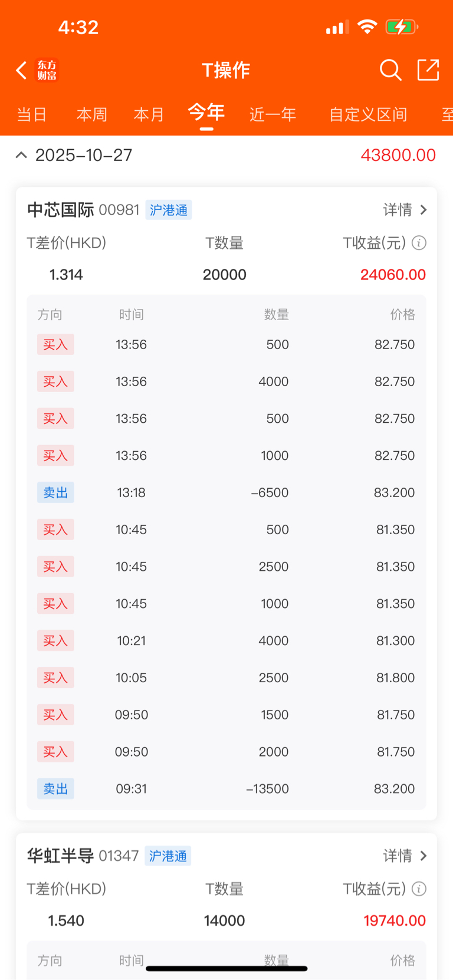Open the 自定义区间 tab
This screenshot has width=453, height=980.
(x=368, y=114)
